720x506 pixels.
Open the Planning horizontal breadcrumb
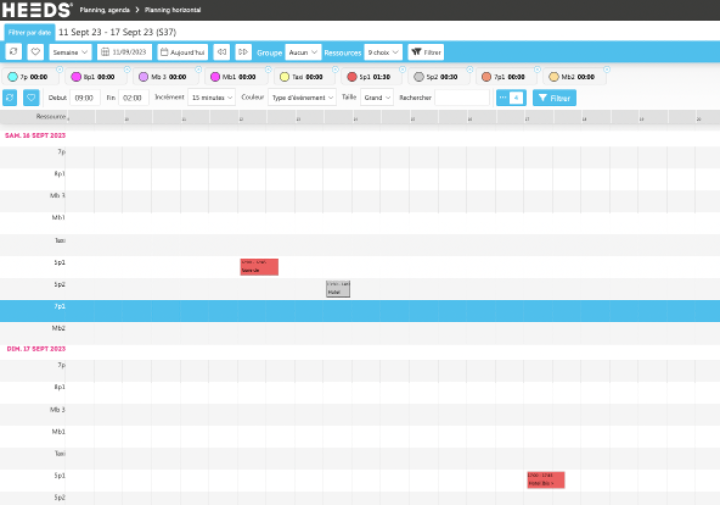click(x=173, y=10)
